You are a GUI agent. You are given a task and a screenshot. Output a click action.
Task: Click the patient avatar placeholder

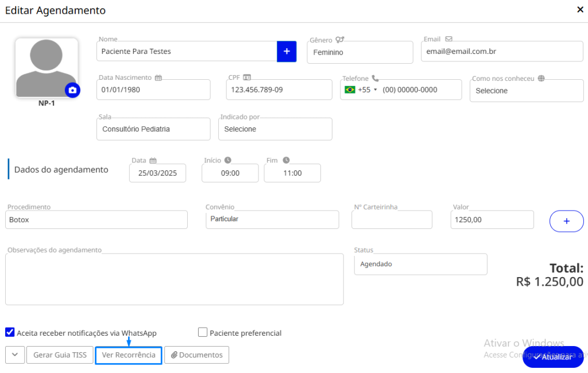pos(46,68)
